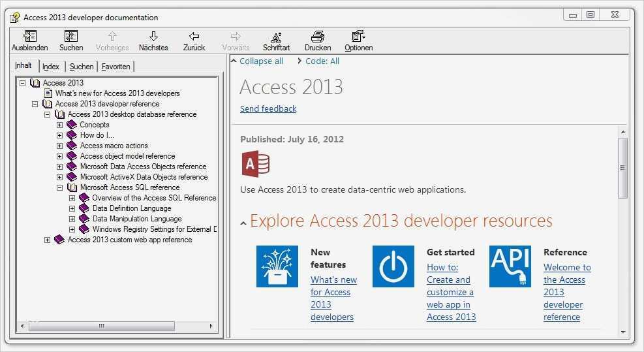Viewport: 644px width, 352px height.
Task: Click the Published: July 16, 2012 text
Action: [x=292, y=139]
